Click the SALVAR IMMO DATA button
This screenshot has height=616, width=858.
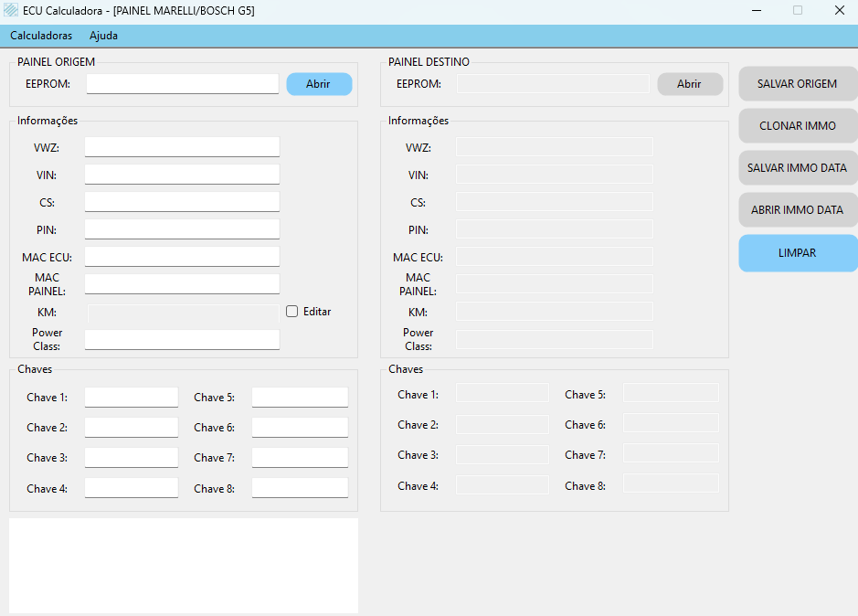(797, 168)
